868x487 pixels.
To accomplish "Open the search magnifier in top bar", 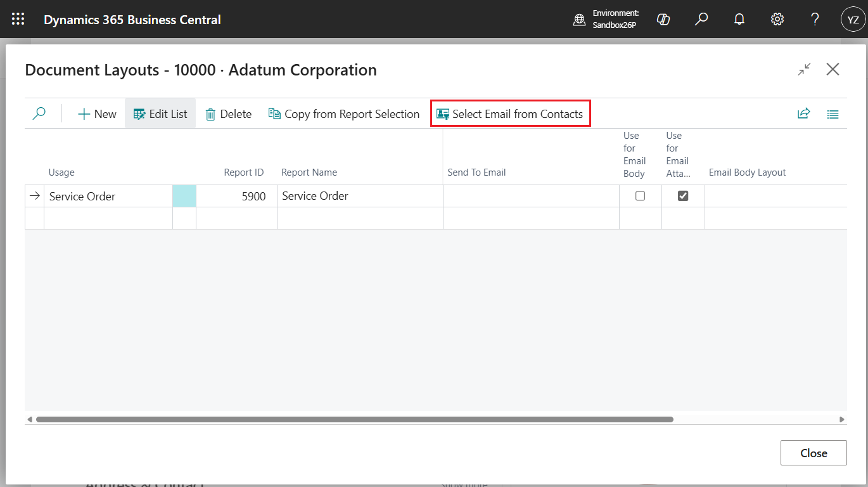I will pos(701,19).
